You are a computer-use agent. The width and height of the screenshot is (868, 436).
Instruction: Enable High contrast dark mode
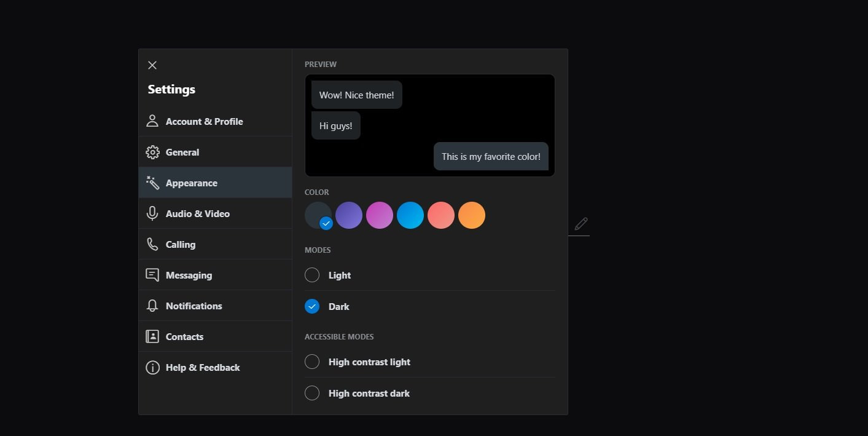tap(312, 393)
